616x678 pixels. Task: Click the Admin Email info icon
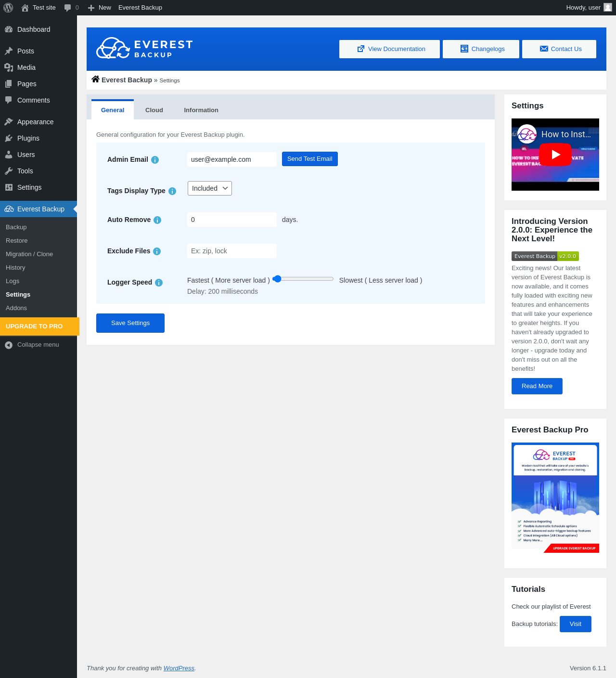(x=155, y=160)
